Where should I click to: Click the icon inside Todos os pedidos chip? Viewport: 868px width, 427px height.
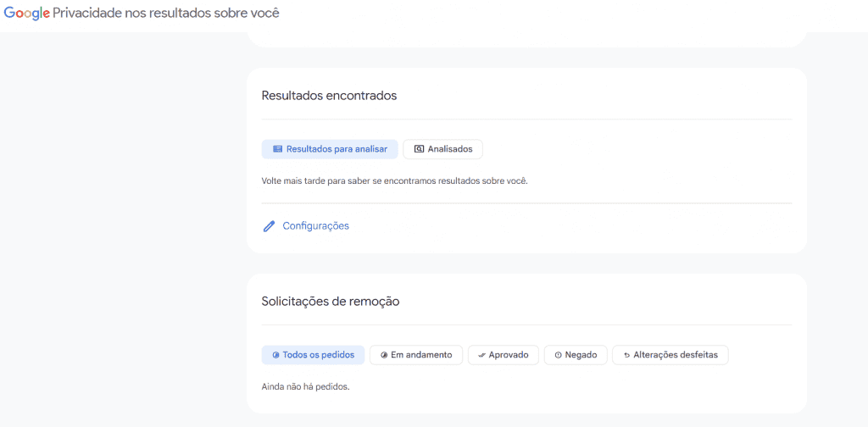coord(275,355)
